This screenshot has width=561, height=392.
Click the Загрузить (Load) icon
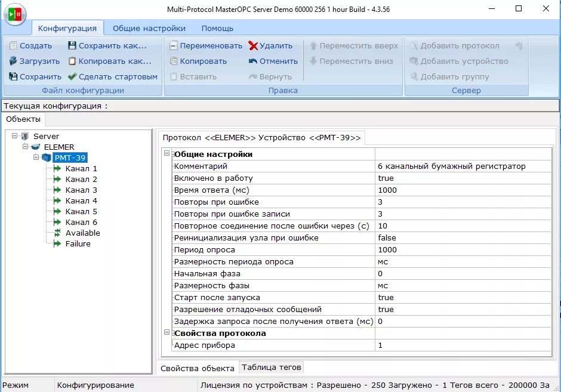click(13, 61)
